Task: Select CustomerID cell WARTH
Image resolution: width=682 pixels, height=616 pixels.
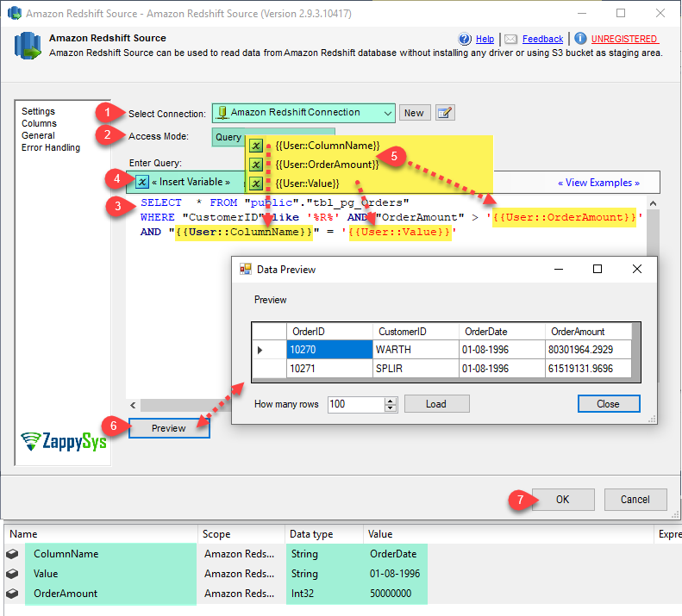Action: point(416,350)
